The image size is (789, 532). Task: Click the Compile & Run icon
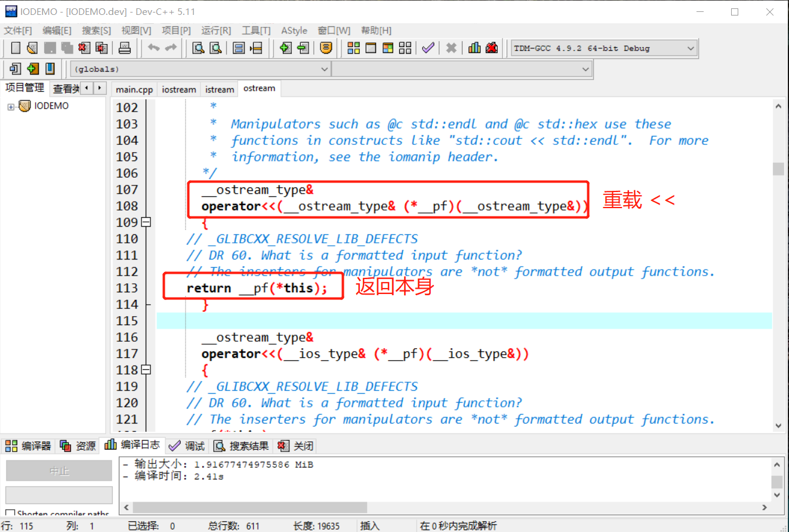388,48
